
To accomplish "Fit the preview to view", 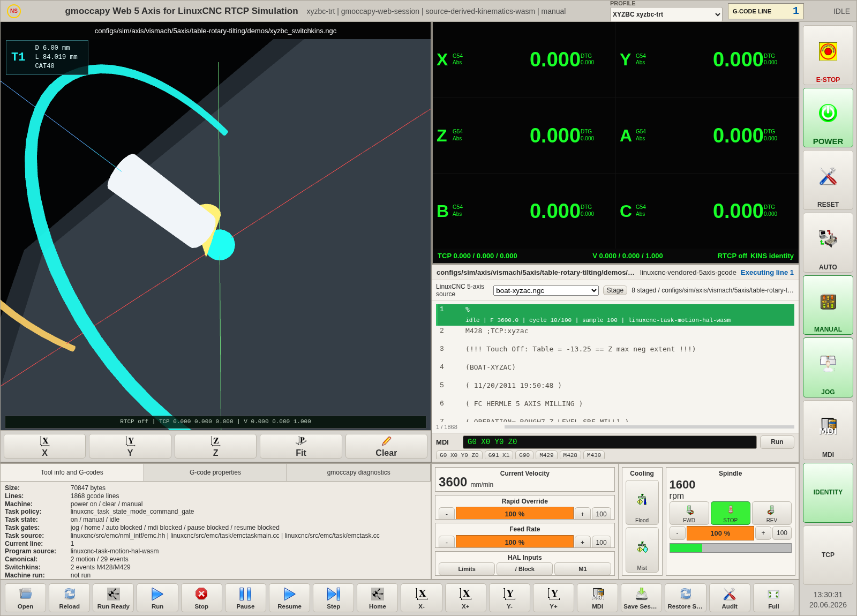I will point(301,446).
